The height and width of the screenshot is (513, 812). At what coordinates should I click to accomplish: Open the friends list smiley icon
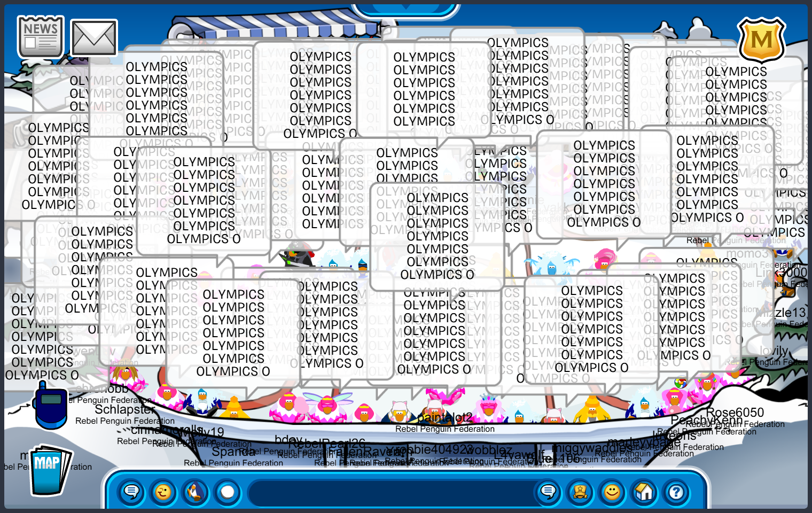point(612,492)
